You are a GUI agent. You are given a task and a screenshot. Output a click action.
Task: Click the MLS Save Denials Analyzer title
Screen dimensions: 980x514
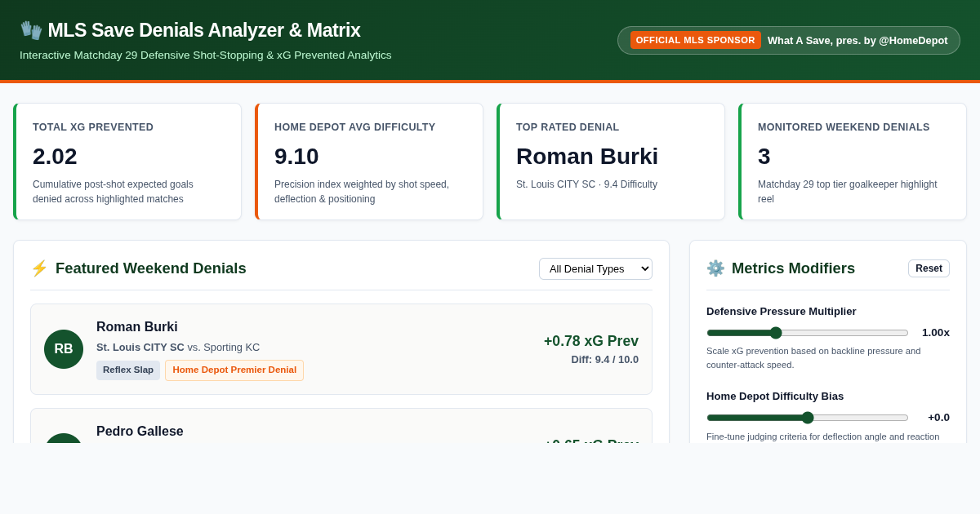coord(204,30)
